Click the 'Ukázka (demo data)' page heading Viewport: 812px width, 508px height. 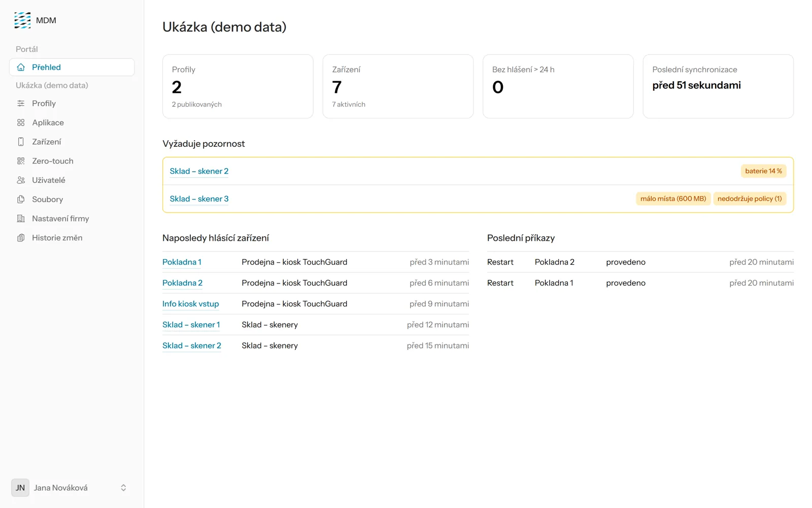[224, 27]
